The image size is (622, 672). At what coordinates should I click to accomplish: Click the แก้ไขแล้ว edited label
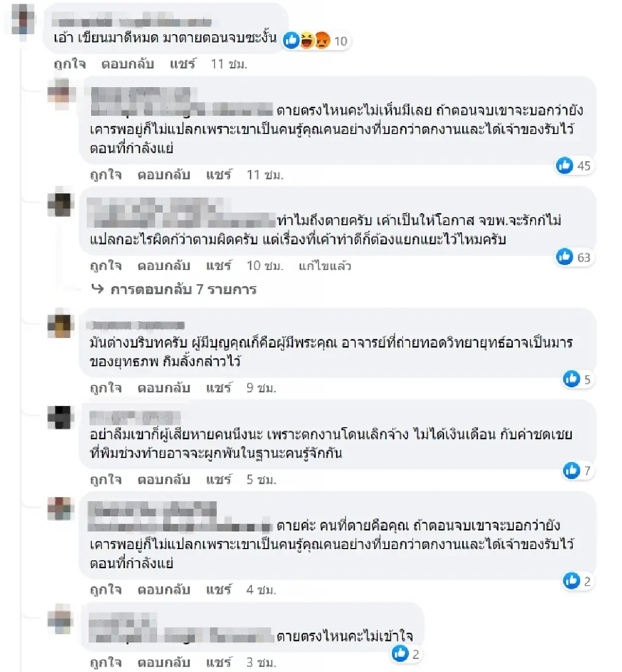pyautogui.click(x=326, y=266)
